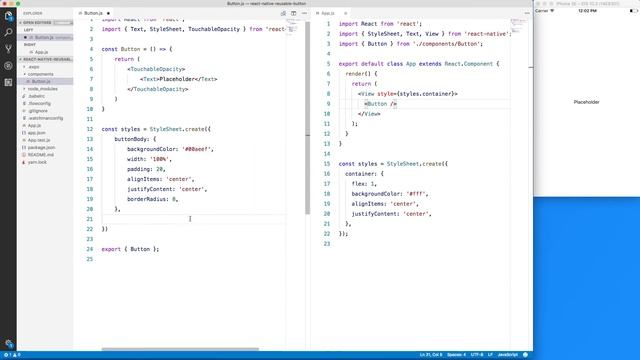Expand the node_modules folder

[42, 89]
